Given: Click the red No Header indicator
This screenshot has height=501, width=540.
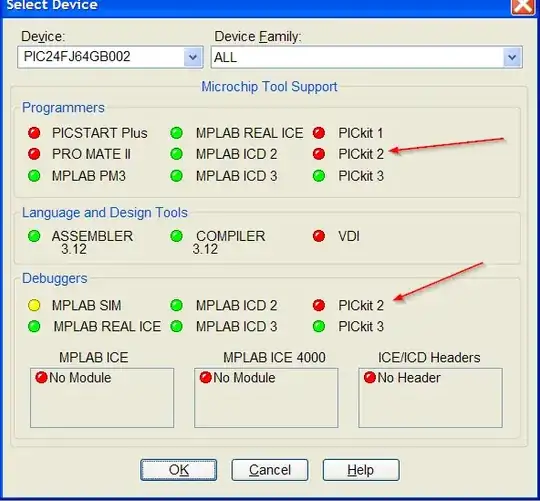Looking at the screenshot, I should click(370, 377).
